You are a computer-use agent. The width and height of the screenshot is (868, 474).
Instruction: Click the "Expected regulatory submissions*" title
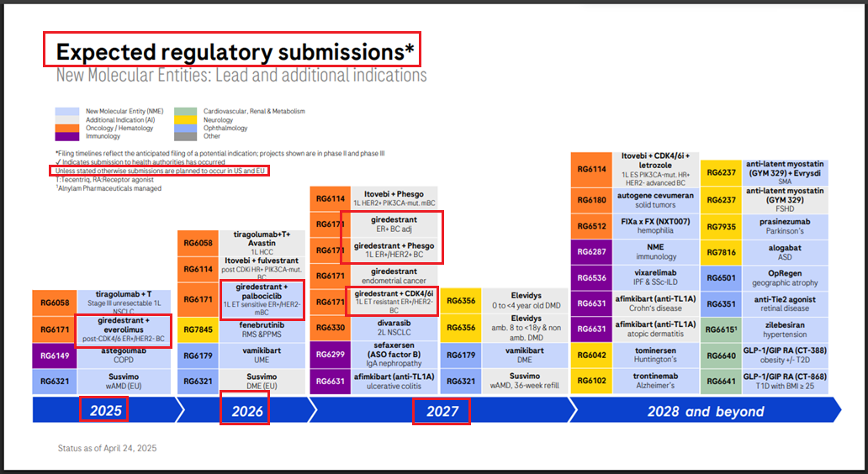(235, 52)
